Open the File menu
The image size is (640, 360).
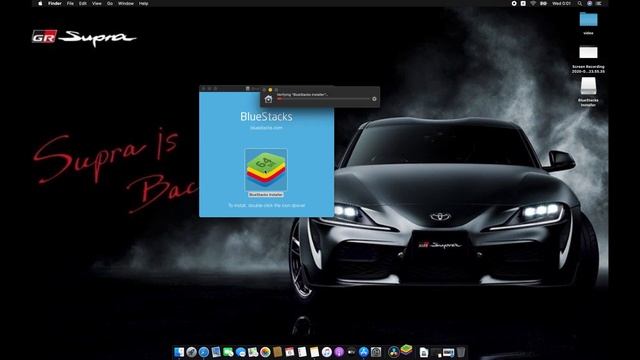(70, 3)
